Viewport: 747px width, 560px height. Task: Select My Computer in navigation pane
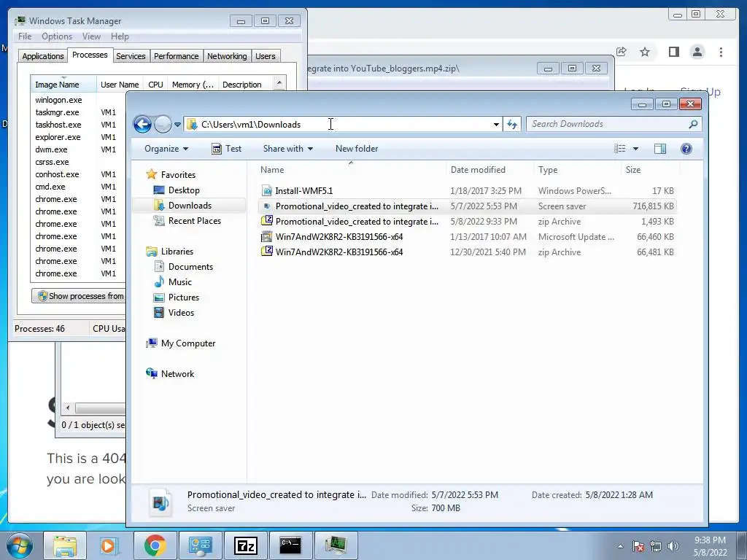(181, 343)
